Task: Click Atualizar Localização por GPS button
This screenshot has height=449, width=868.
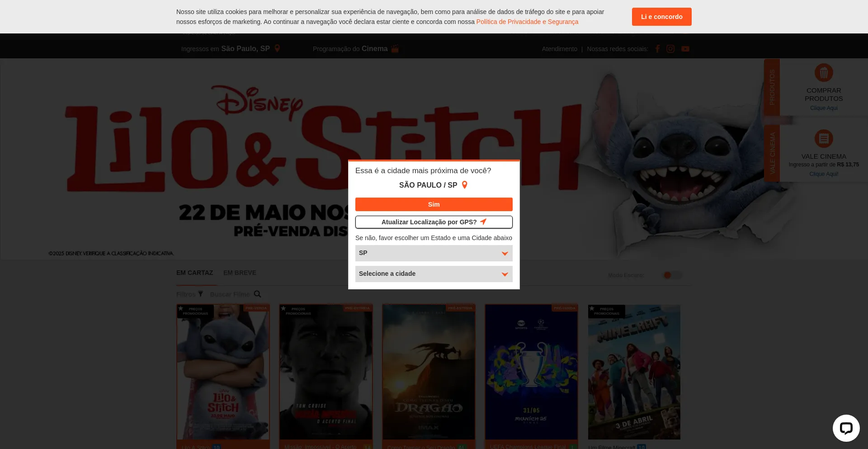Action: click(434, 222)
